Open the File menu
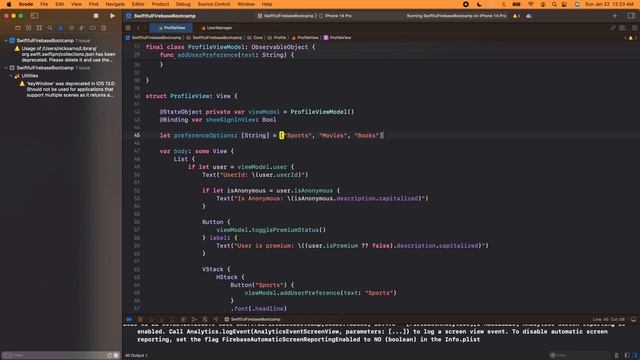Image resolution: width=640 pixels, height=360 pixels. coord(44,4)
